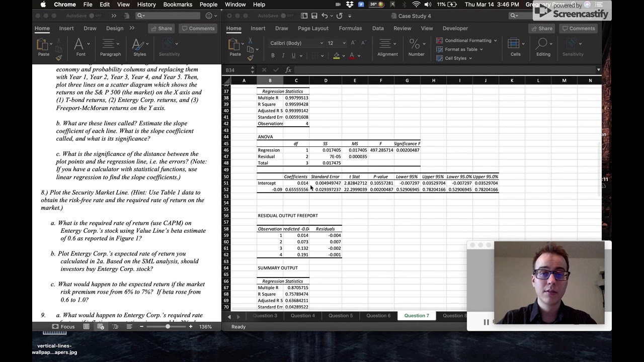Click the Share button in Word

coord(161,29)
